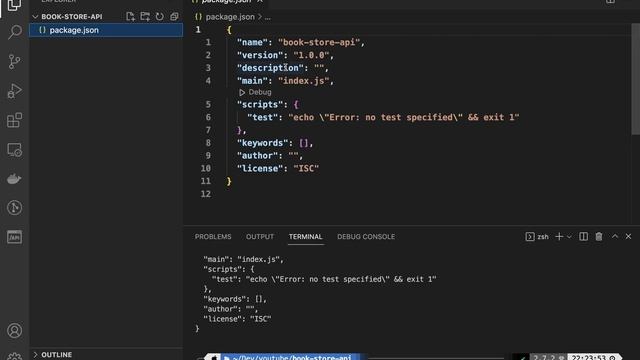
Task: Click New File icon in explorer header
Action: [x=130, y=16]
